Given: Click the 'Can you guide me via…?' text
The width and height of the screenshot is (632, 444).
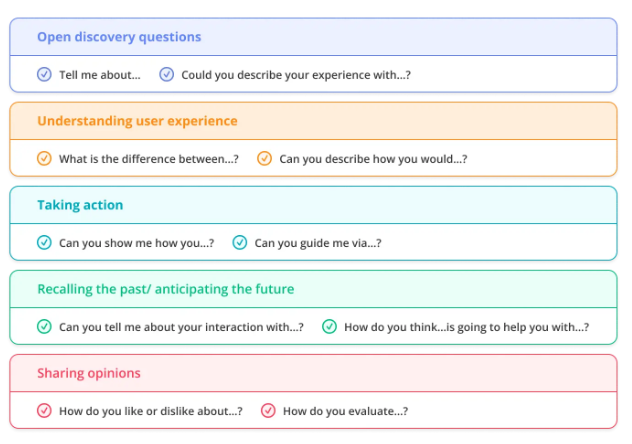Looking at the screenshot, I should tap(318, 243).
